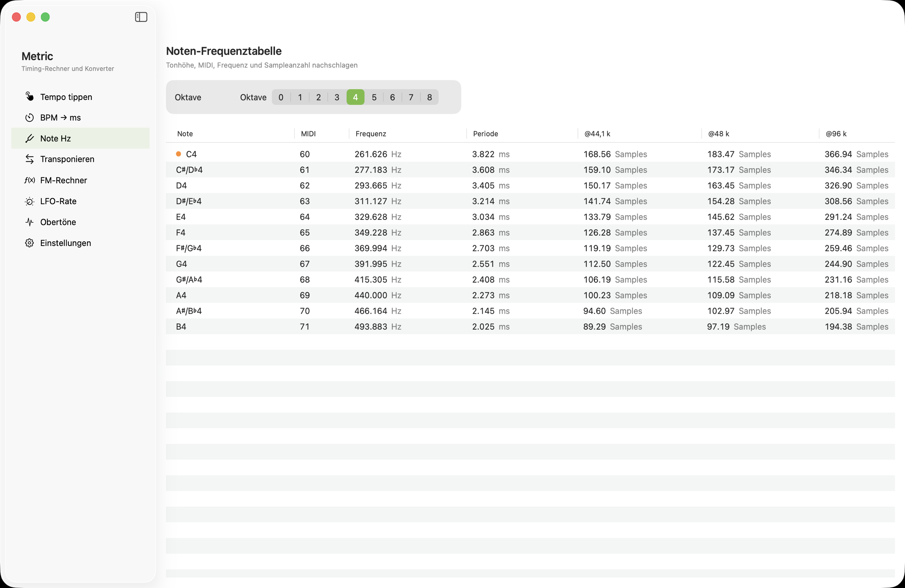Select octave 0 in the segment control
Screen dimensions: 905x588
[x=281, y=97]
